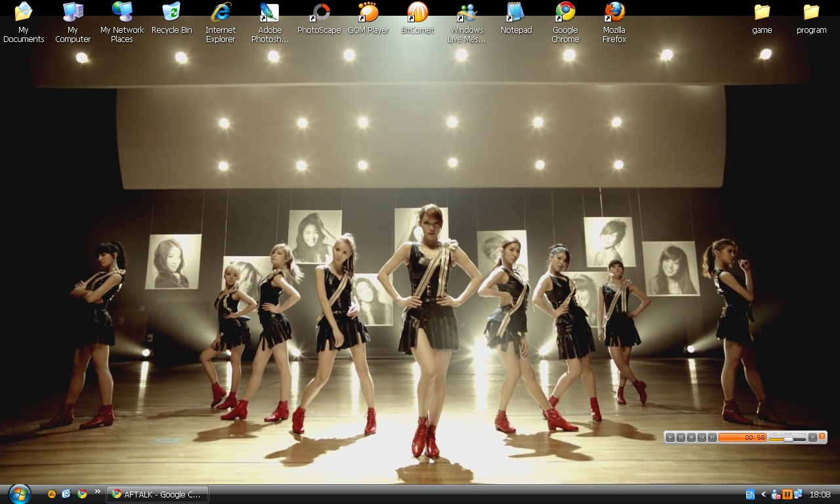Launch Chrome from the quick launch bar

pos(82,494)
